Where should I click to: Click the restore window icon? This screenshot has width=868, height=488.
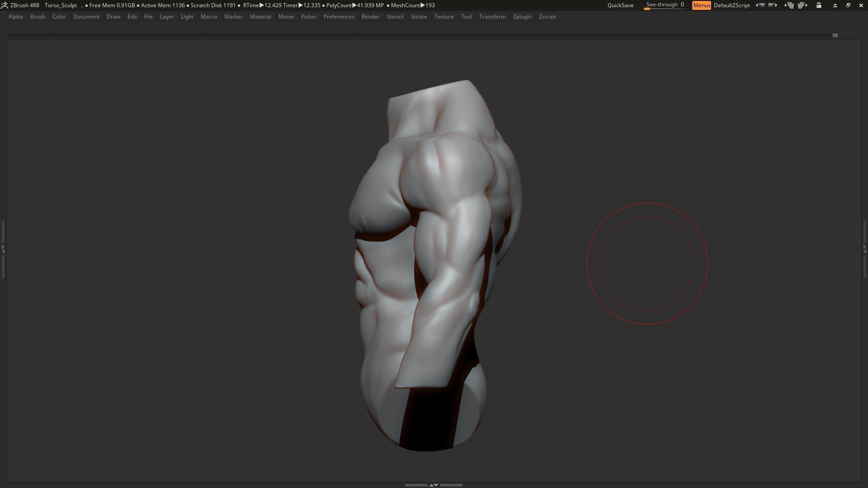(848, 5)
